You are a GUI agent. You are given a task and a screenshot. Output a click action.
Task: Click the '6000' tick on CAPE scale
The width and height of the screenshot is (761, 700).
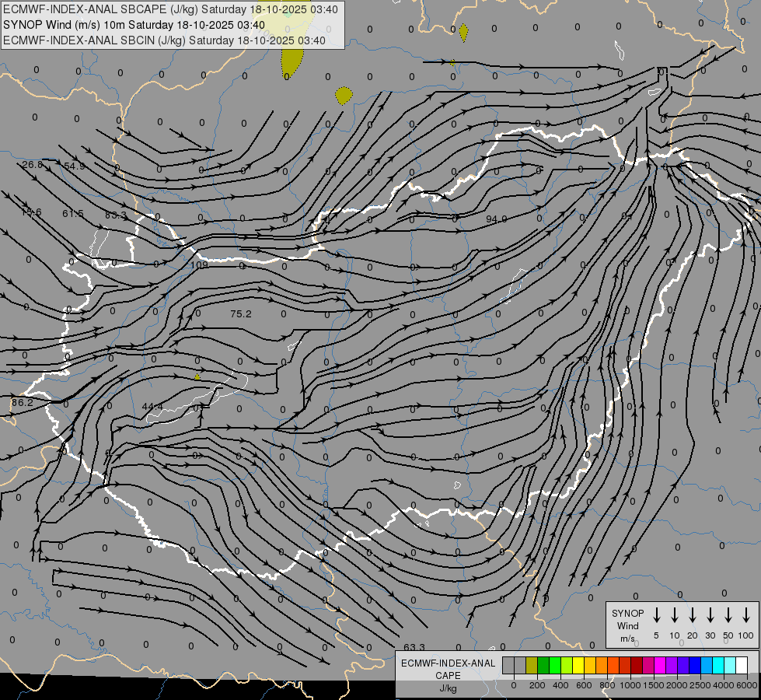(747, 685)
